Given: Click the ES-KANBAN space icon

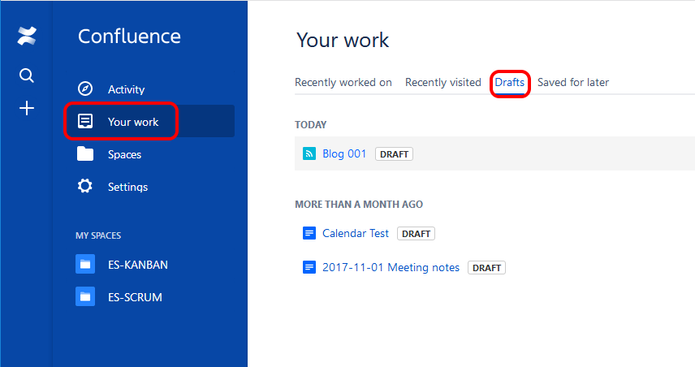Looking at the screenshot, I should 85,264.
